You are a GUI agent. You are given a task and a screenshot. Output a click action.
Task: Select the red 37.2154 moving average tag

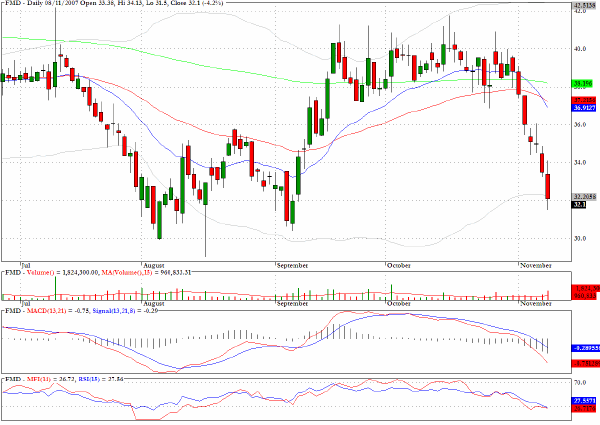[x=584, y=100]
